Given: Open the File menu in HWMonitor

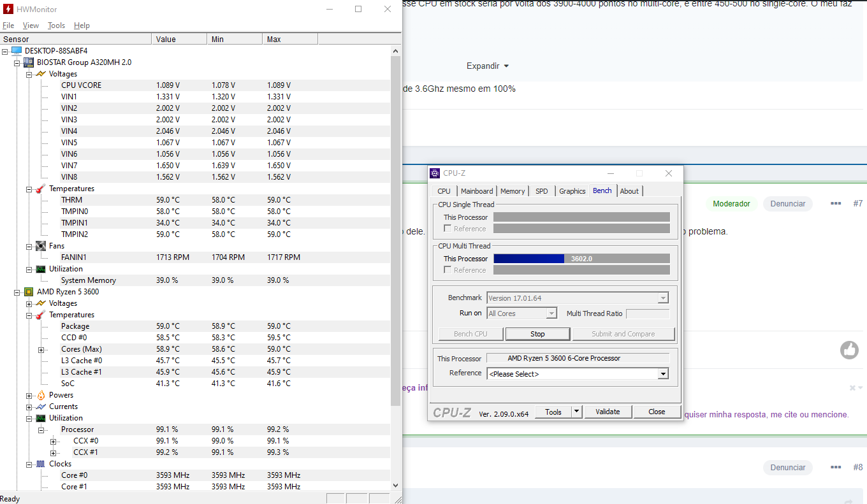Looking at the screenshot, I should pos(8,25).
